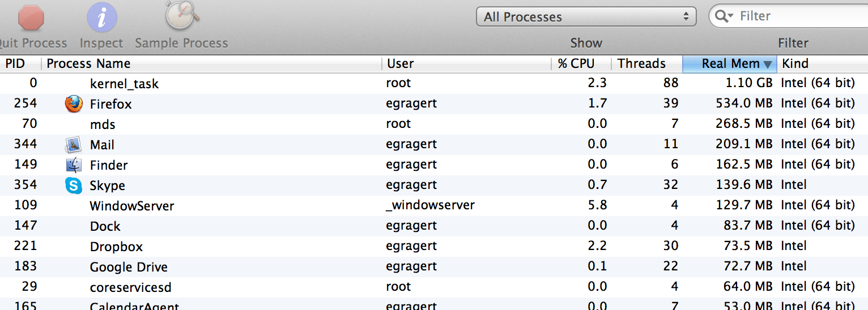Click the 88 threads value

[671, 83]
